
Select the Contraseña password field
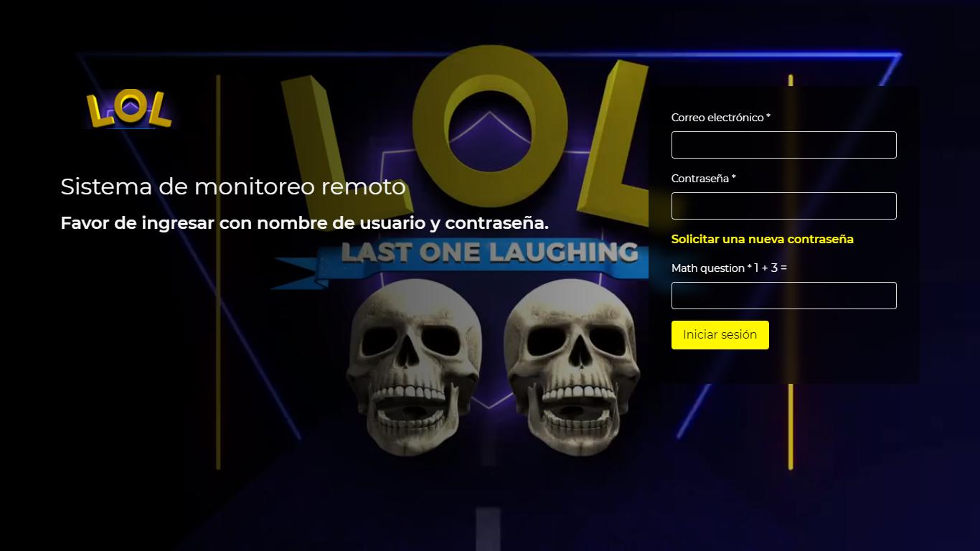click(783, 206)
